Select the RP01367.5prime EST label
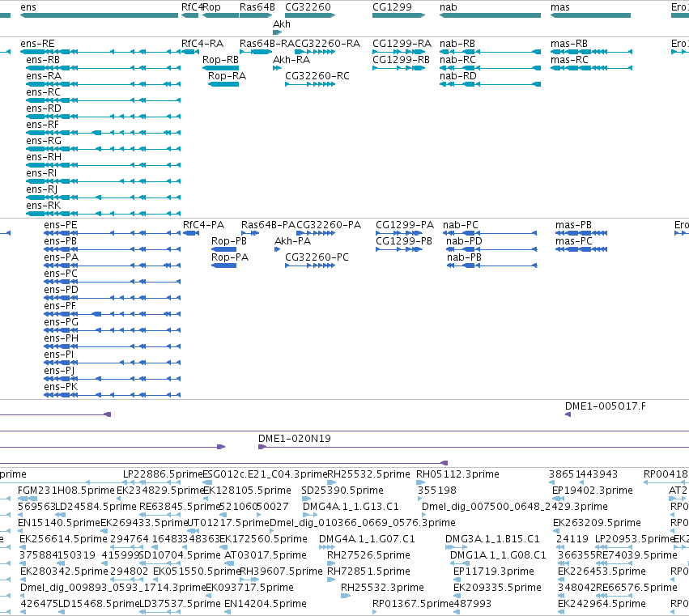The image size is (689, 616). tap(413, 604)
